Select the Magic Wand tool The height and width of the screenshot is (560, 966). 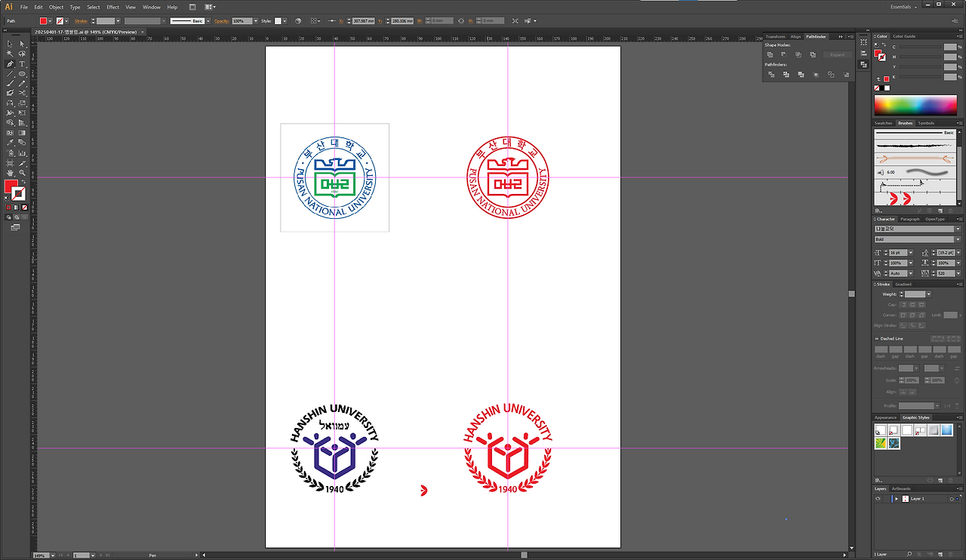(x=10, y=54)
